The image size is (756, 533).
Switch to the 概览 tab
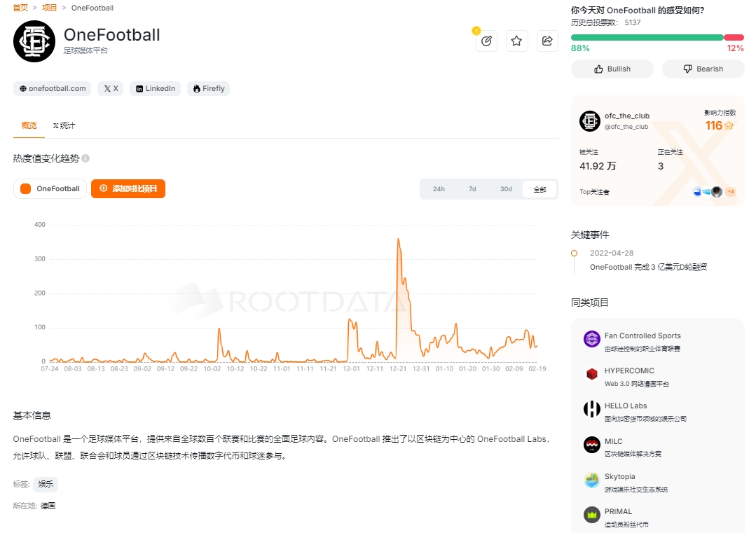coord(29,125)
